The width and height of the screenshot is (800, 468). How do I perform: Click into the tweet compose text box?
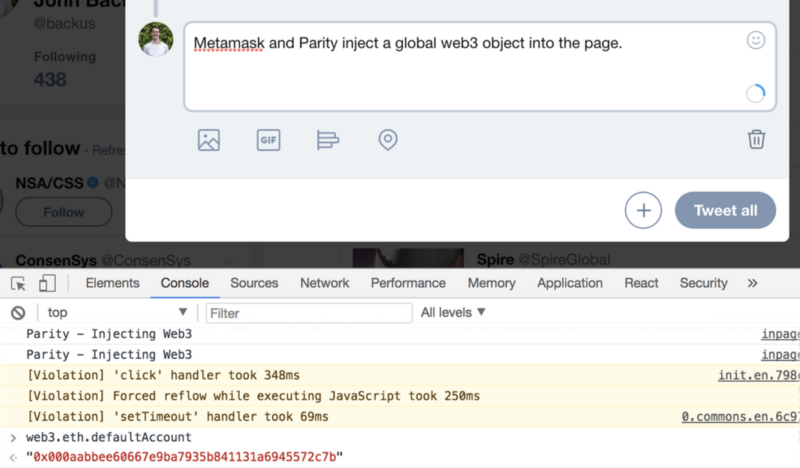tap(480, 66)
